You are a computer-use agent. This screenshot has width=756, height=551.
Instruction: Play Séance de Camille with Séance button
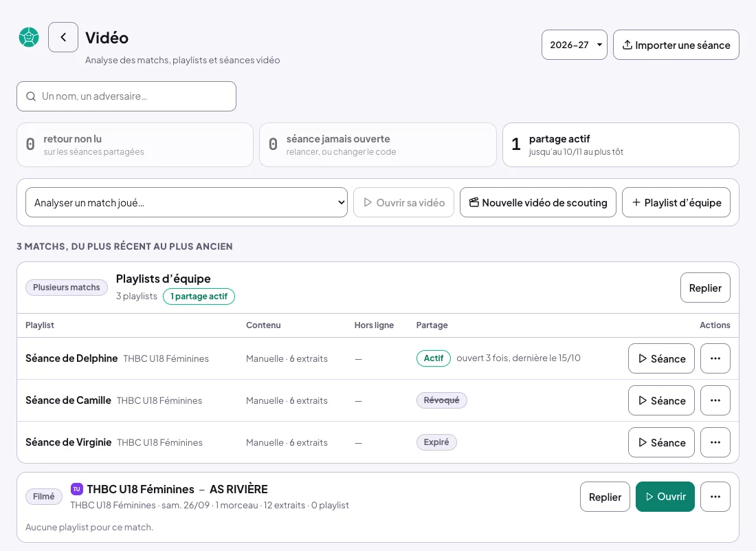click(x=661, y=400)
